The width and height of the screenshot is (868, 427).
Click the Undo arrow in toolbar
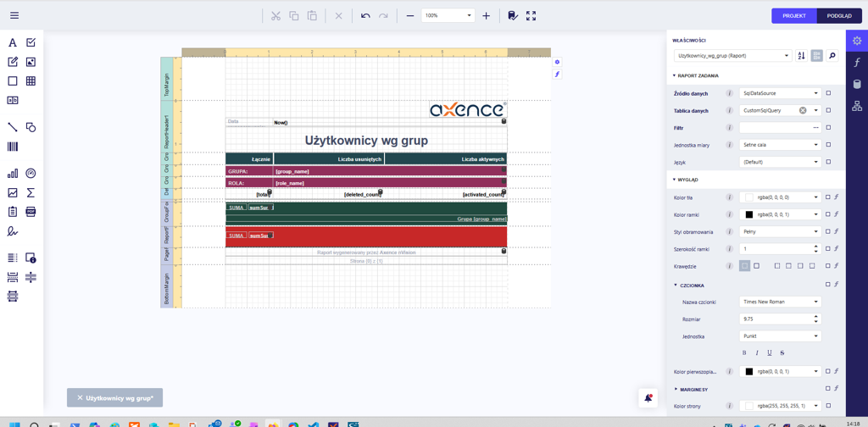[365, 16]
